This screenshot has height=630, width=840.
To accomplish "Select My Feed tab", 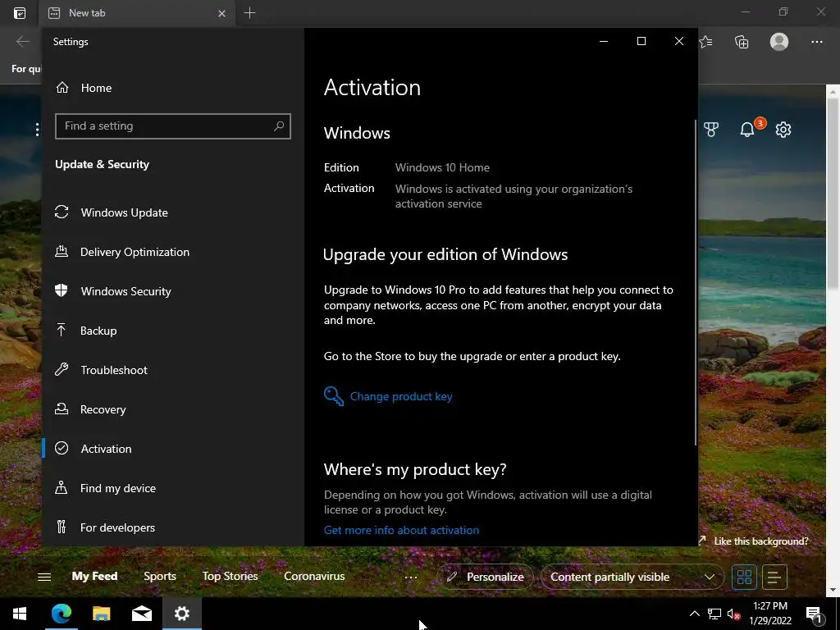I will 95,577.
